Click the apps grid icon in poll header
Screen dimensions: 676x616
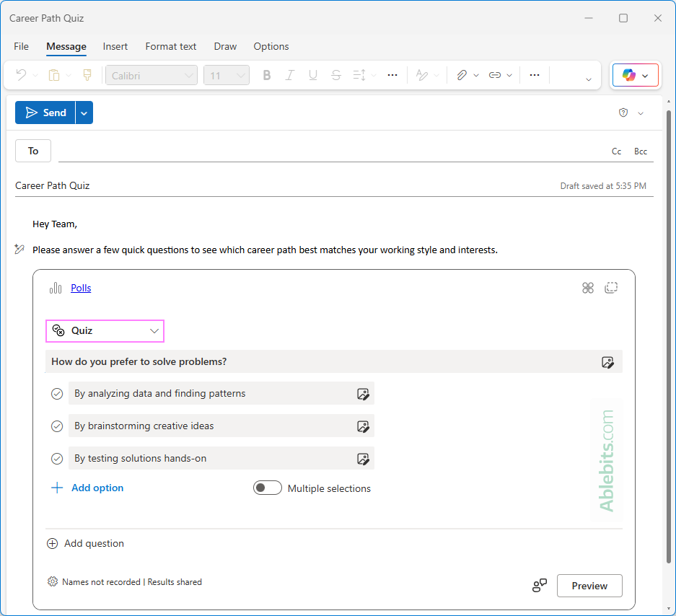tap(587, 287)
